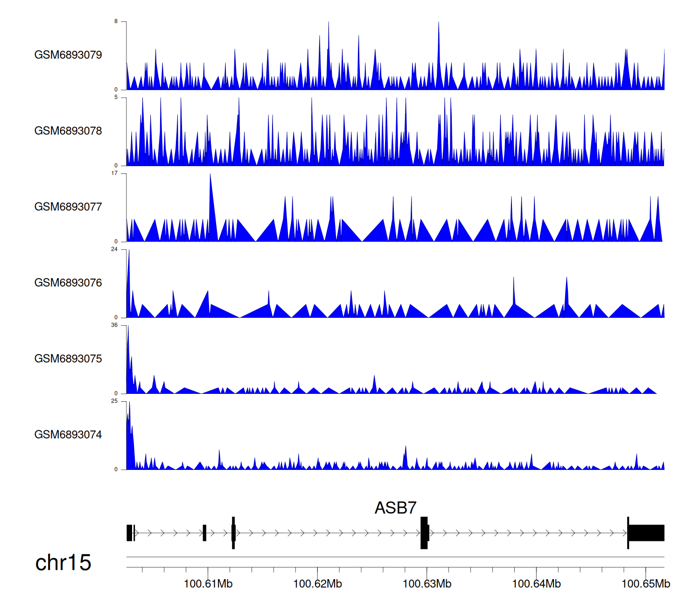
Task: Click the GSM6893077 track name
Action: click(68, 207)
